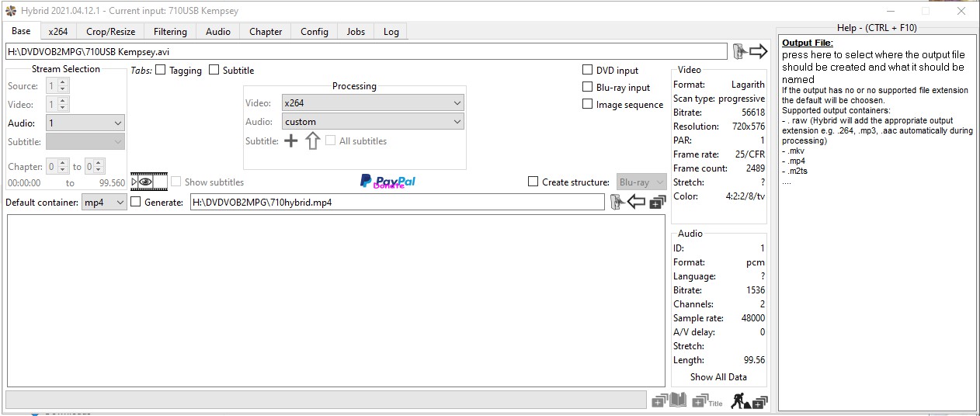Click the Chapter start stepper
Image resolution: width=980 pixels, height=416 pixels.
click(57, 166)
